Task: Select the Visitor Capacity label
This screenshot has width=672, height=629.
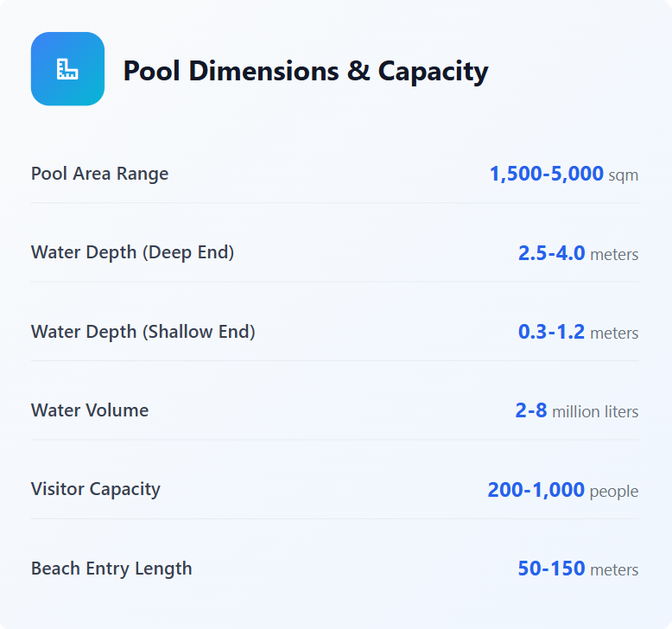Action: [96, 489]
